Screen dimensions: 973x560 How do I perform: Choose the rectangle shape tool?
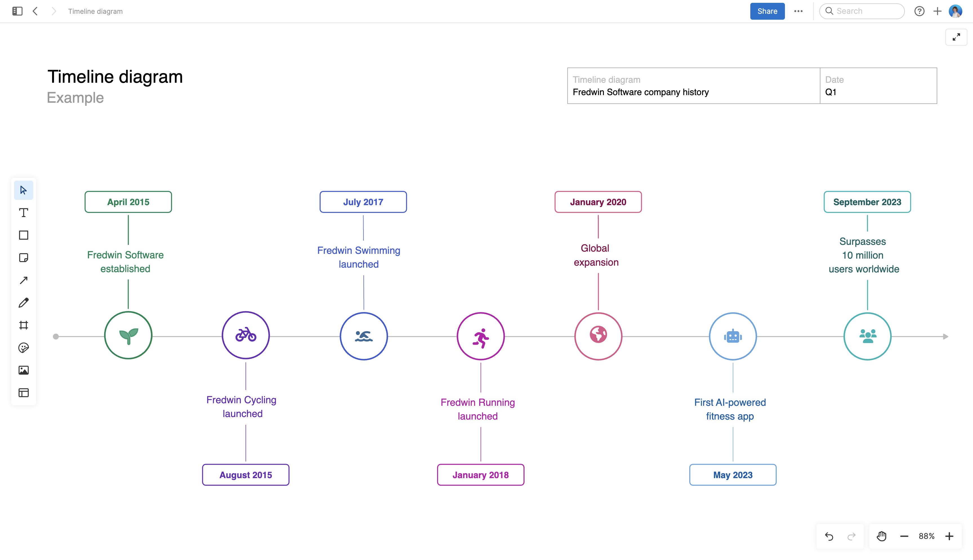(23, 235)
